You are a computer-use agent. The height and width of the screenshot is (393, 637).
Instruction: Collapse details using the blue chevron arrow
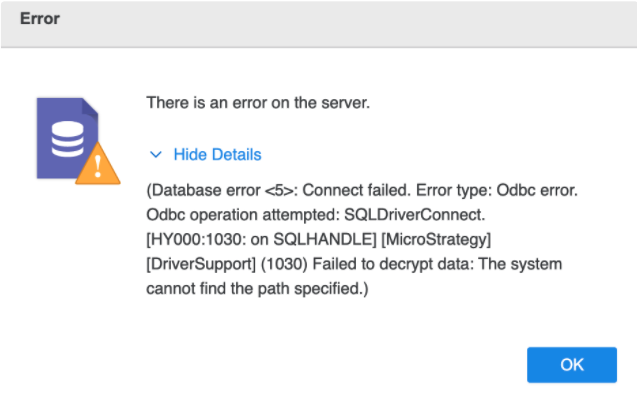(x=156, y=154)
